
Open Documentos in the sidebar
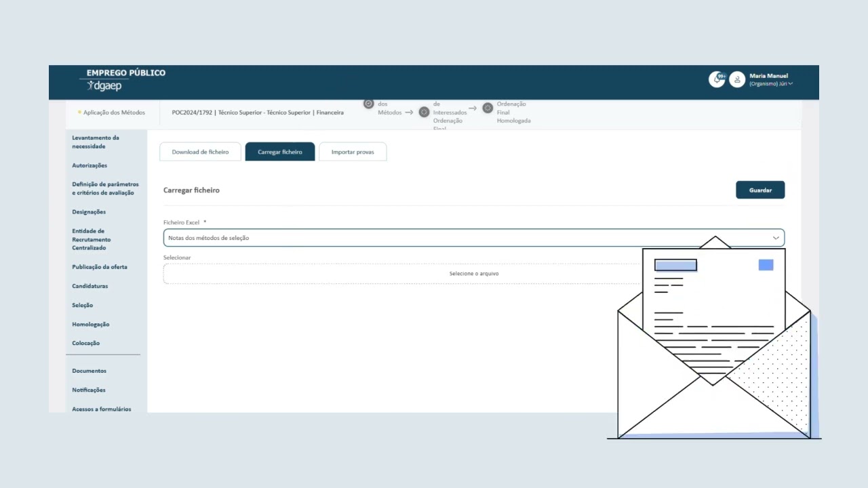[90, 371]
